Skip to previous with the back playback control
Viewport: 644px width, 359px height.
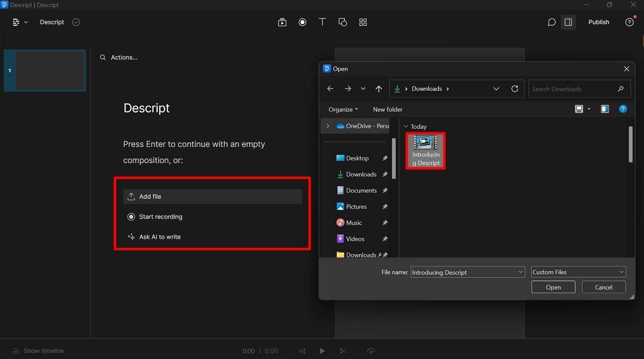point(303,351)
